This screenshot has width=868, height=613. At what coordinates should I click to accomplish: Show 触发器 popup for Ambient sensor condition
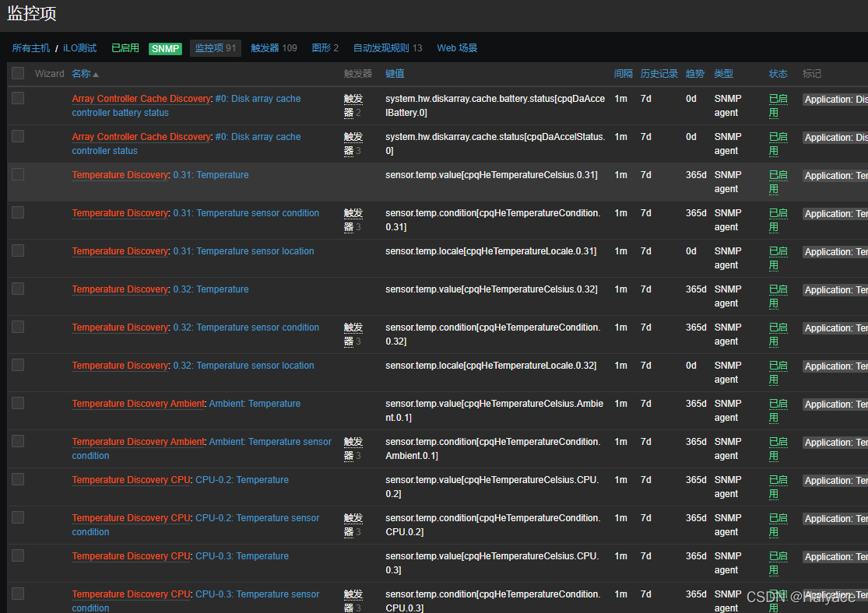pyautogui.click(x=353, y=448)
